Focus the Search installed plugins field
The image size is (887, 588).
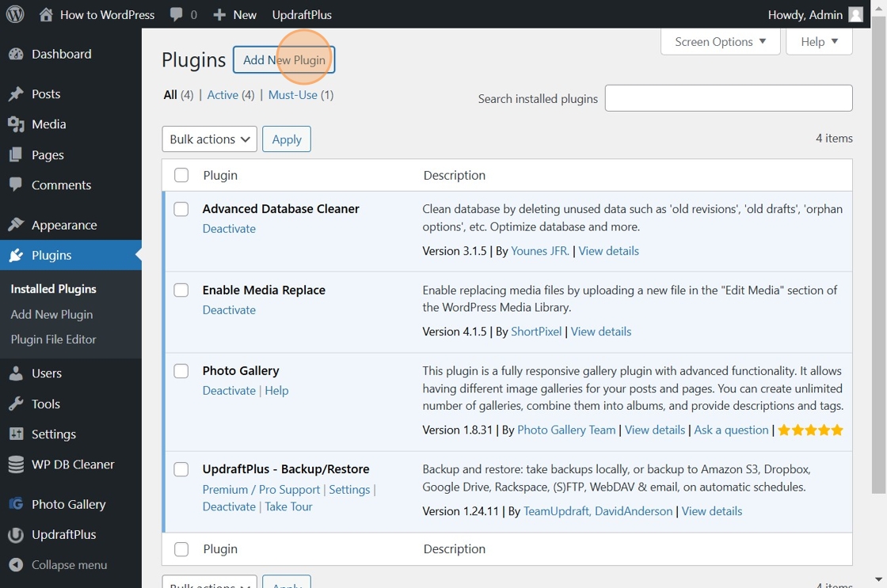click(729, 98)
